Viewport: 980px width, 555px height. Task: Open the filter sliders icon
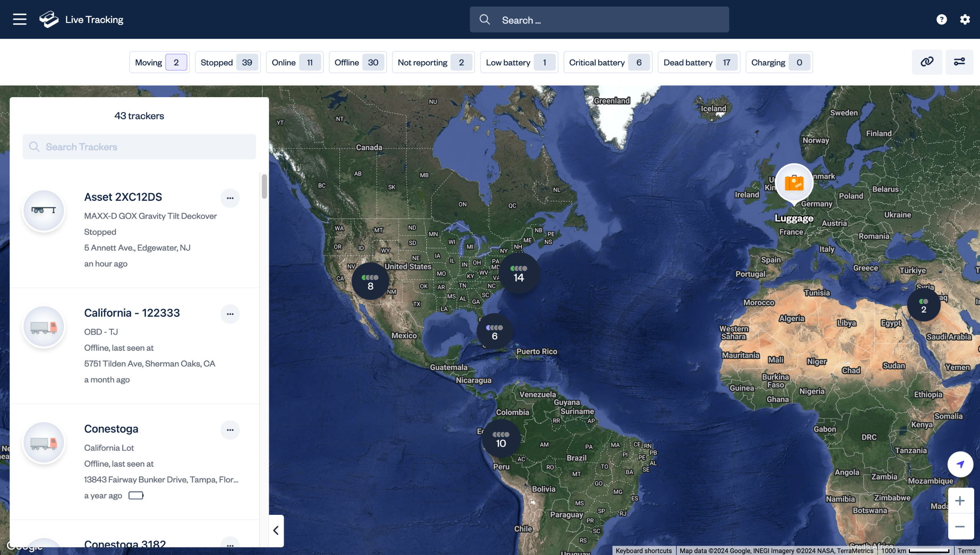(x=959, y=62)
